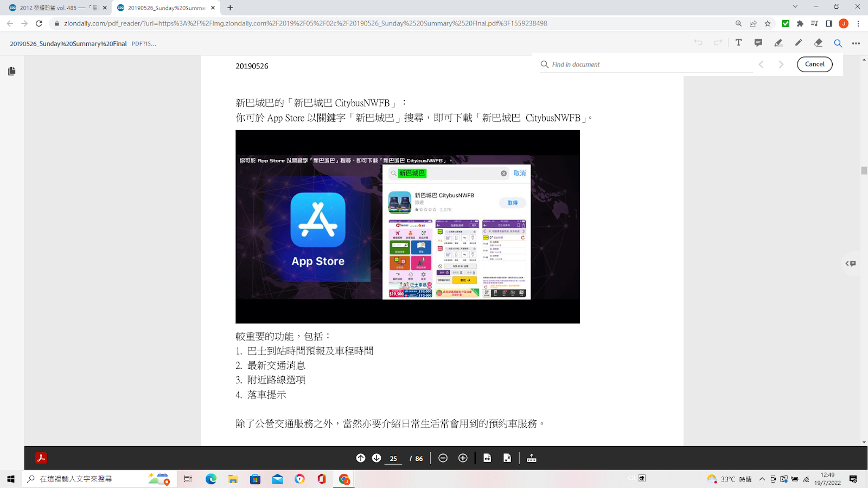
Task: Toggle the browser side panel
Action: click(829, 23)
